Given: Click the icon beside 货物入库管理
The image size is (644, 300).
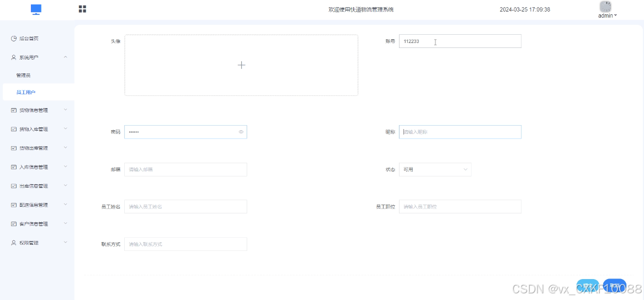Looking at the screenshot, I should (14, 129).
